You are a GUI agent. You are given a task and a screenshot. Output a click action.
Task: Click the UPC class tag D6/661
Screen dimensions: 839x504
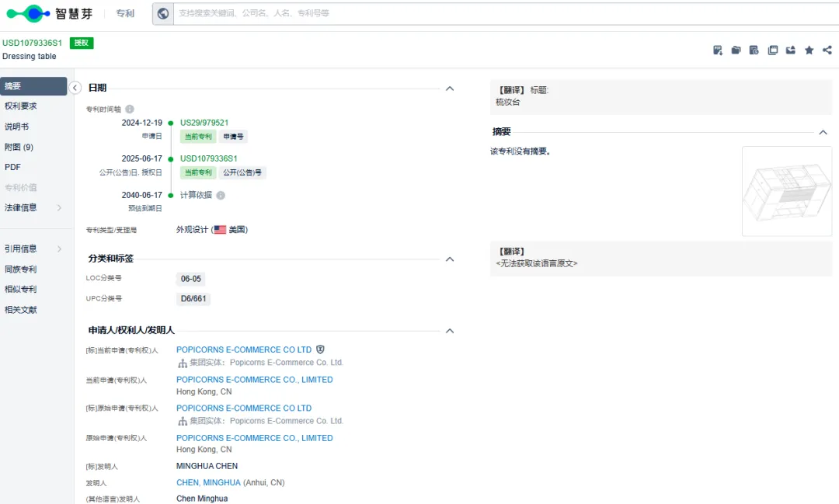(x=193, y=298)
